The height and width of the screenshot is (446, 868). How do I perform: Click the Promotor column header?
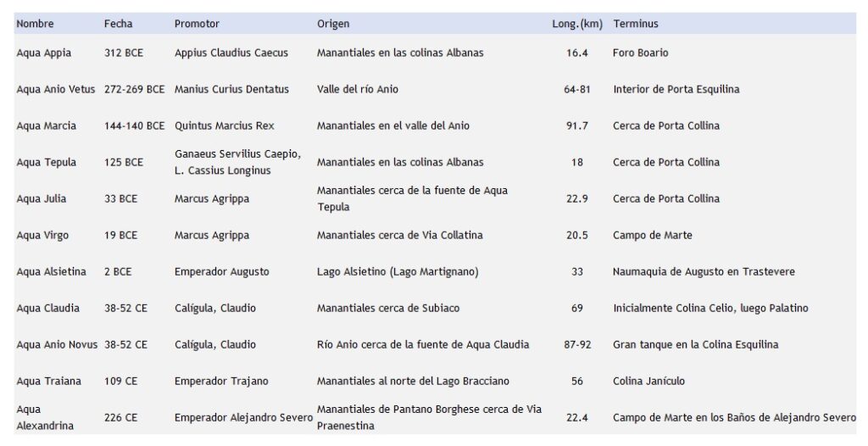point(197,24)
